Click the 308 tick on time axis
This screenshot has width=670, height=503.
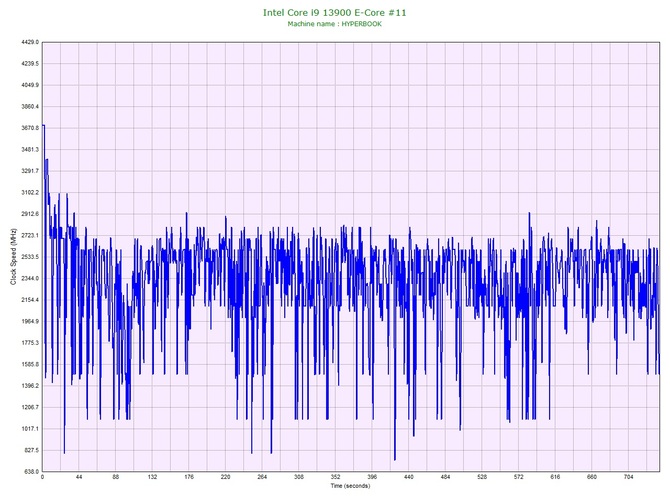tap(299, 477)
